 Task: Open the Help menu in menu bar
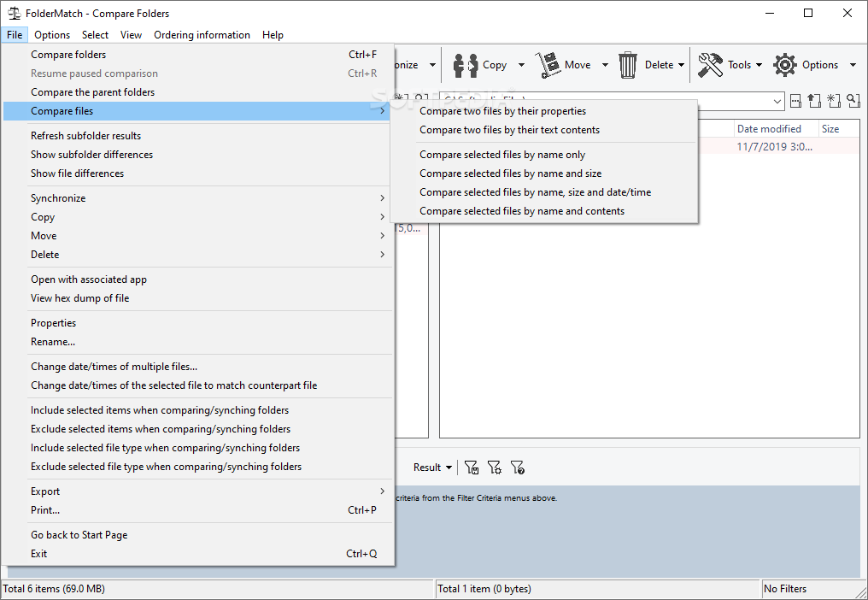[x=273, y=35]
